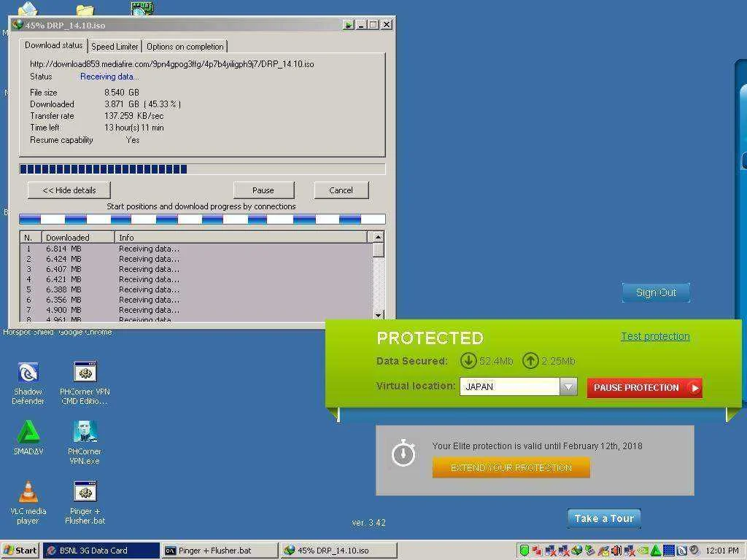Open PHCorner VPN CMD Edition shortcut
Viewport: 747px width, 560px height.
coord(85,384)
